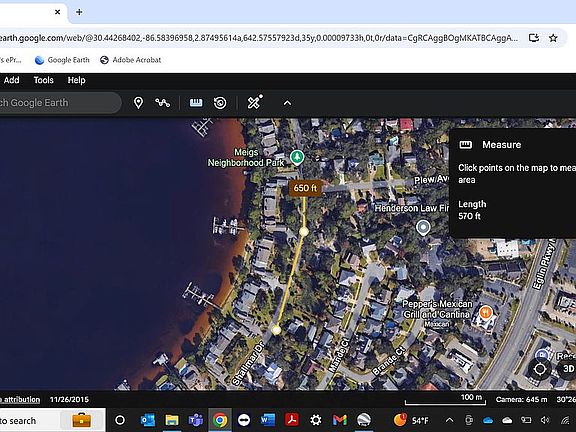This screenshot has width=576, height=432.
Task: Open the Add menu
Action: click(x=11, y=80)
